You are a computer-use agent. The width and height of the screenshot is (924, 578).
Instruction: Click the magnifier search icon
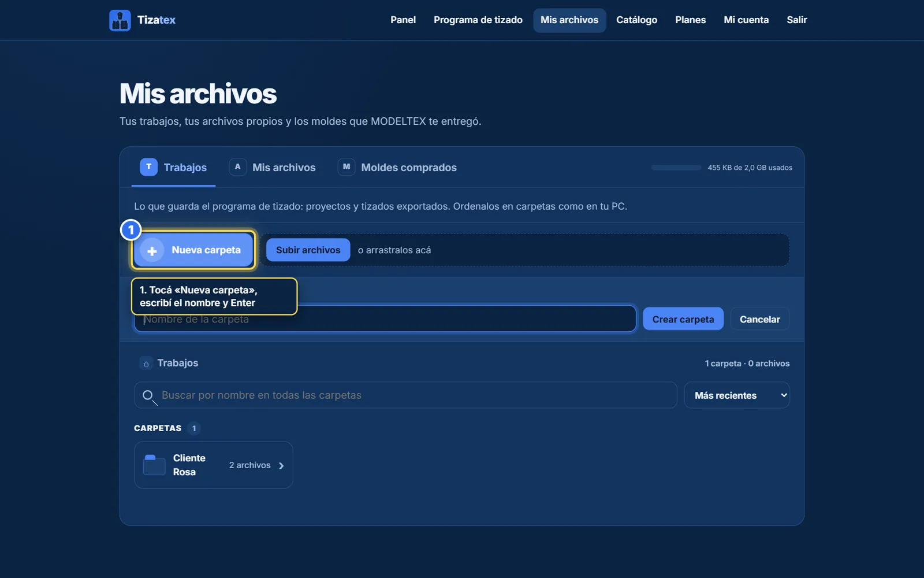[148, 396]
